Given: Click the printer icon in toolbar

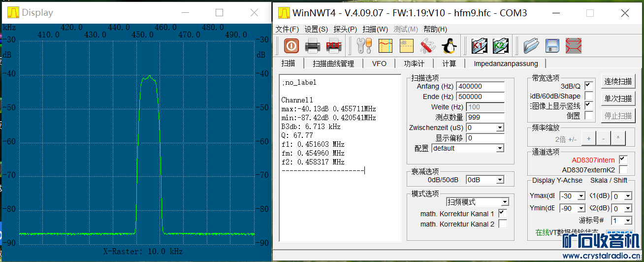Looking at the screenshot, I should point(313,46).
